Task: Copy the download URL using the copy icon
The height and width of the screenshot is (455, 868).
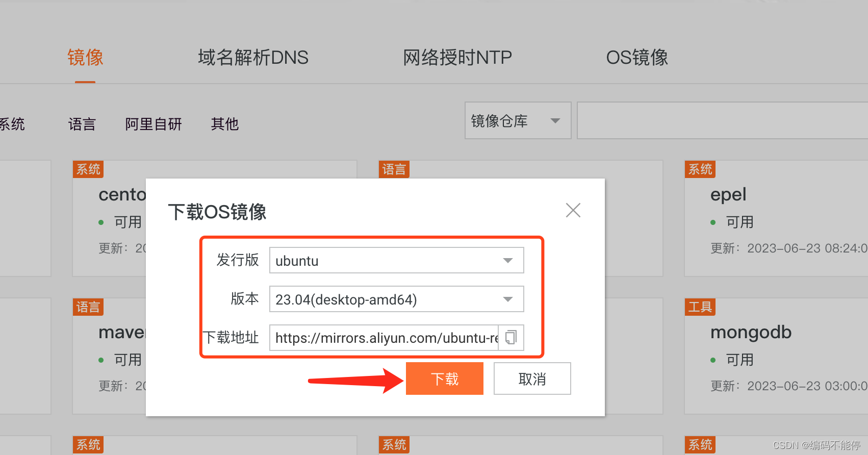Action: 511,338
